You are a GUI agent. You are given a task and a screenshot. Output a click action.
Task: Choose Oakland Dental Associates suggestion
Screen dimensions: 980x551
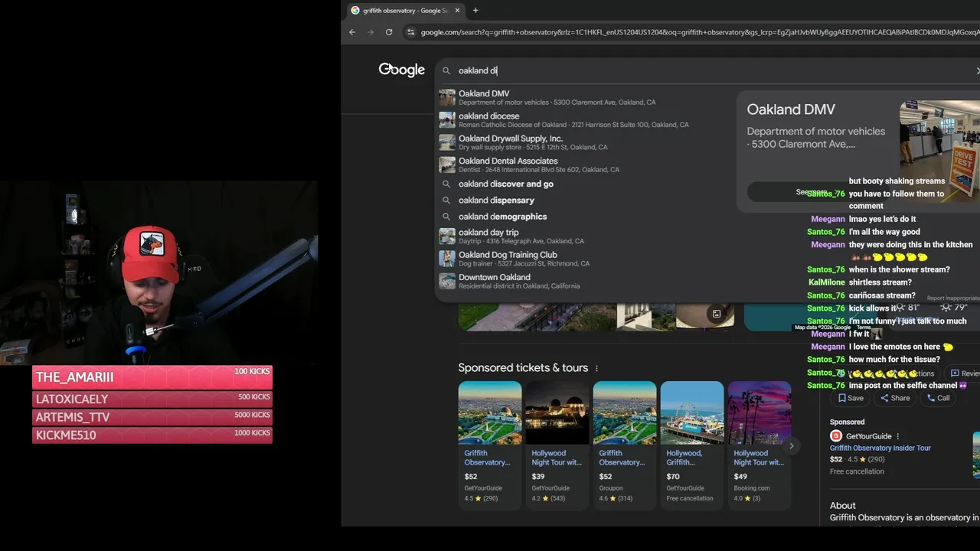[585, 165]
